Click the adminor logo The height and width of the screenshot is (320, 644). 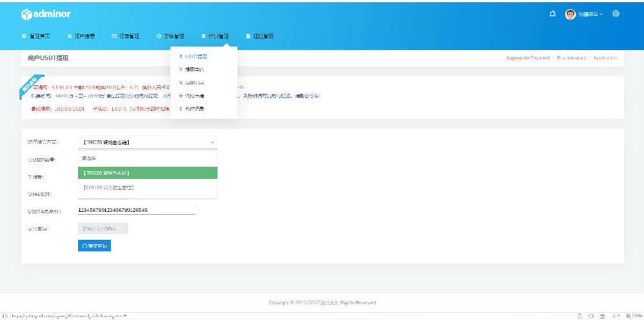click(46, 14)
